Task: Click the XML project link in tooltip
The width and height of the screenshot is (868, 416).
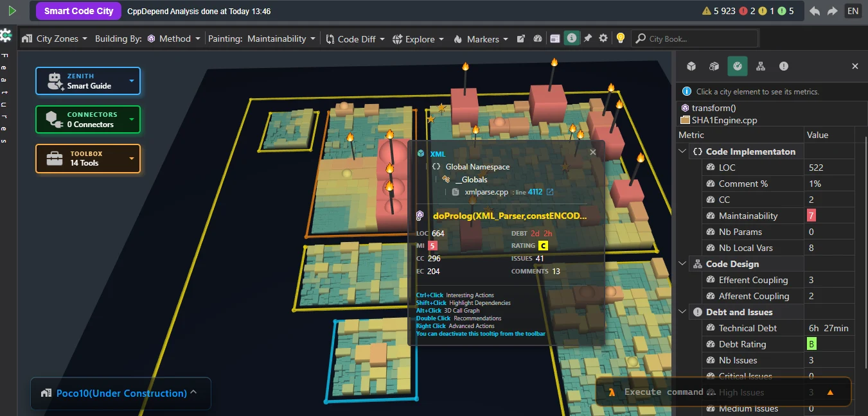Action: pyautogui.click(x=438, y=154)
